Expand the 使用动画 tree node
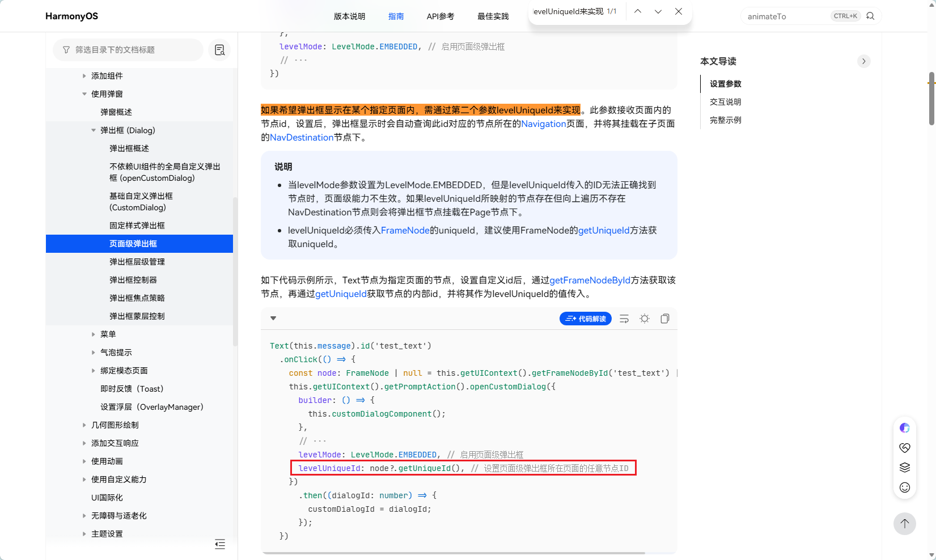This screenshot has height=560, width=936. (84, 461)
